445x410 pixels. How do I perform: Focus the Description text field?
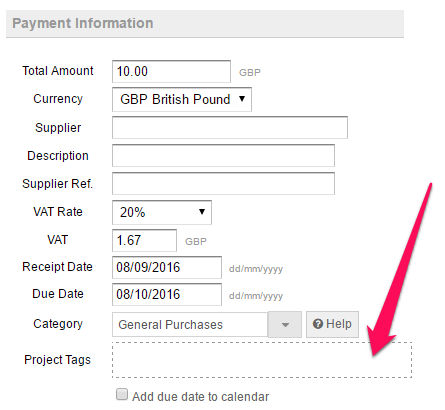tap(223, 155)
